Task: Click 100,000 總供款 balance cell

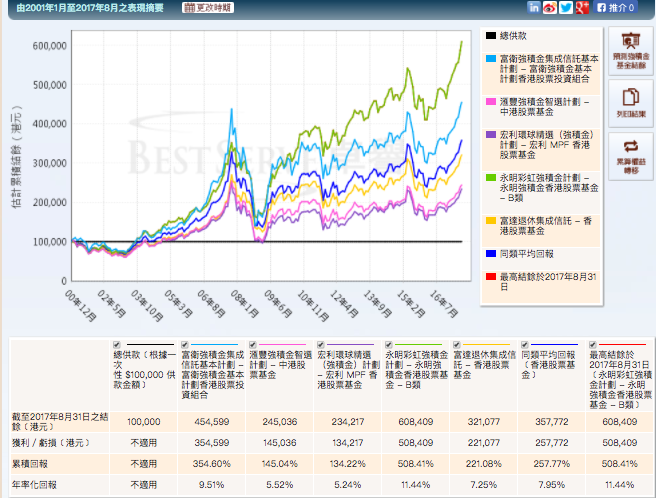Action: pyautogui.click(x=144, y=422)
